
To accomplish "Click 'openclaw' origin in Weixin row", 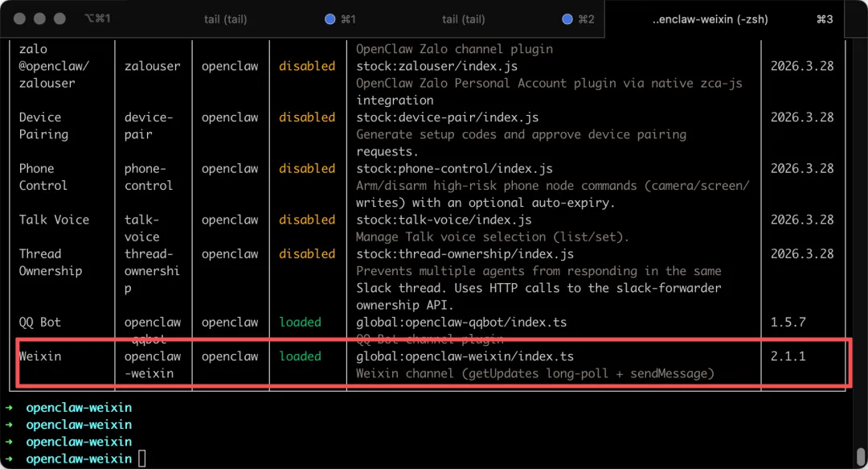I will click(230, 356).
